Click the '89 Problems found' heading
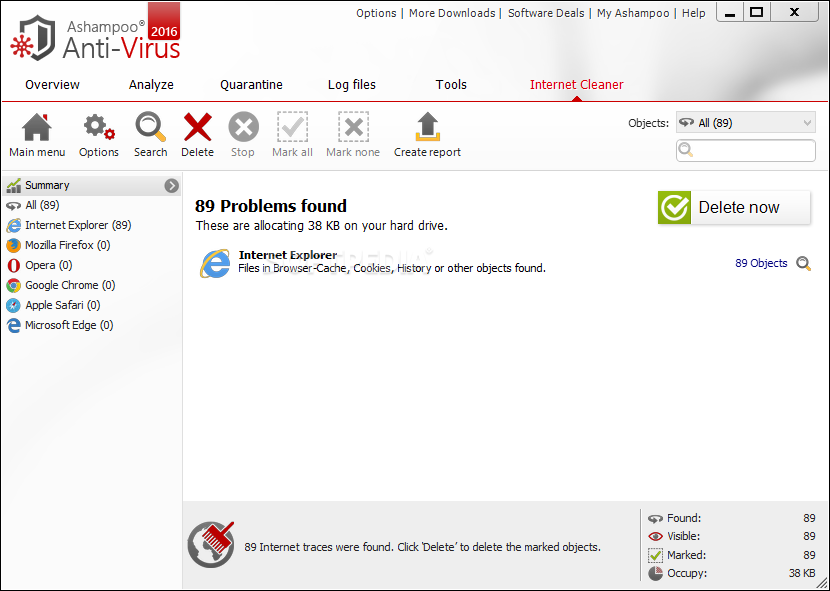 coord(271,206)
